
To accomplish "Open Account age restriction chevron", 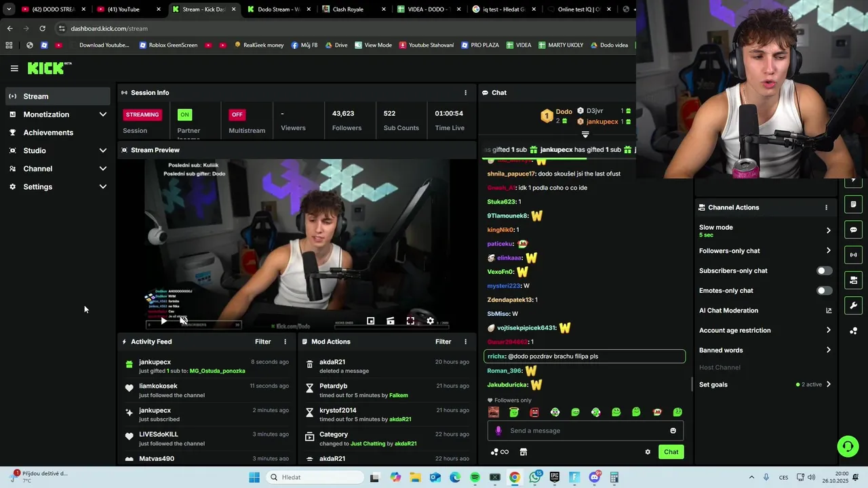I will [x=828, y=330].
